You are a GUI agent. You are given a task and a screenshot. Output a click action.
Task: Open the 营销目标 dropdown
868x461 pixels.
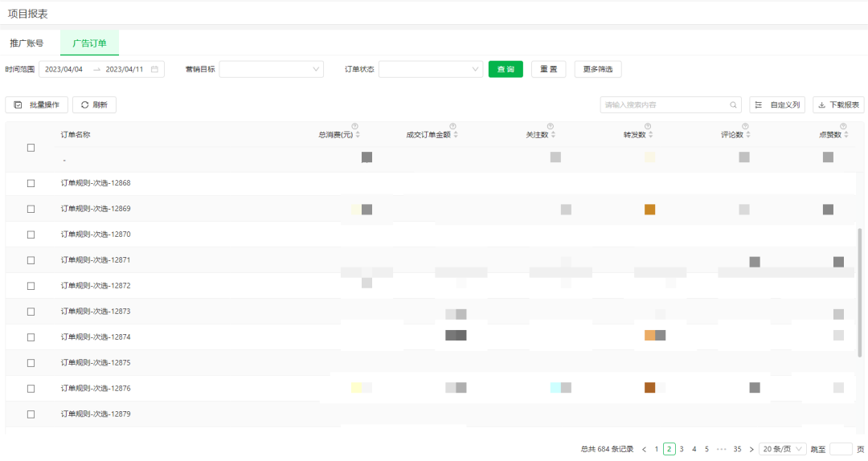coord(272,69)
